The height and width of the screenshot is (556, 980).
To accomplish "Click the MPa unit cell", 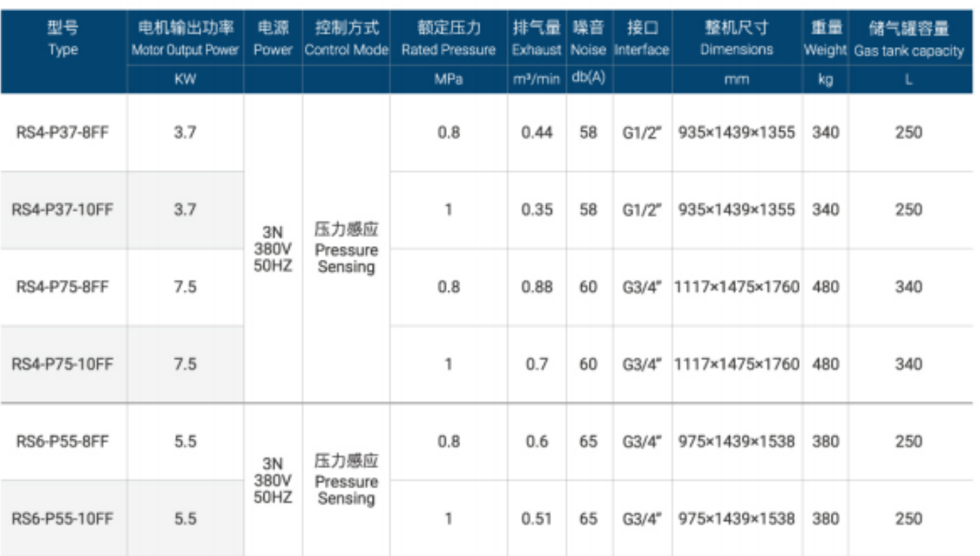I will coord(449,79).
